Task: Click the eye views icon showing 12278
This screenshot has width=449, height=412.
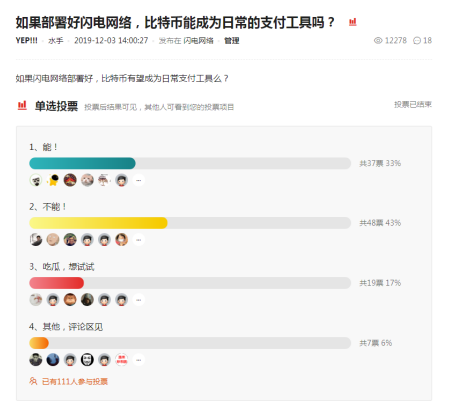Action: 378,40
